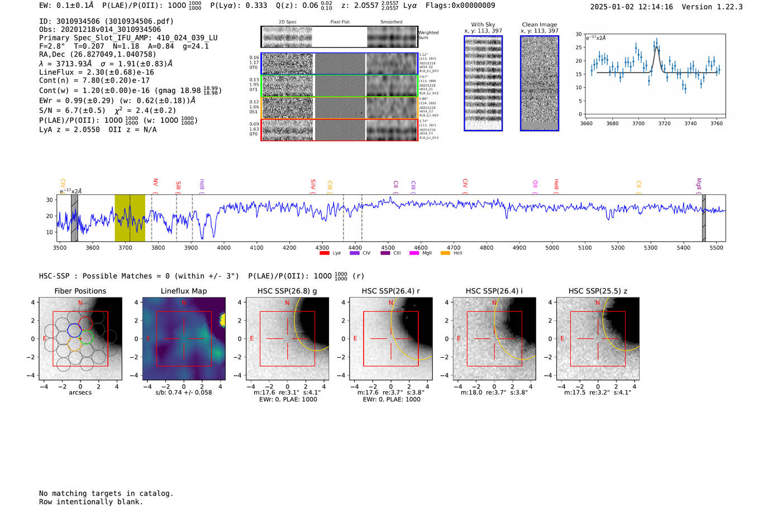Click the s/b: 0.74 +/- 0.058 label
The height and width of the screenshot is (532, 782).
click(184, 392)
